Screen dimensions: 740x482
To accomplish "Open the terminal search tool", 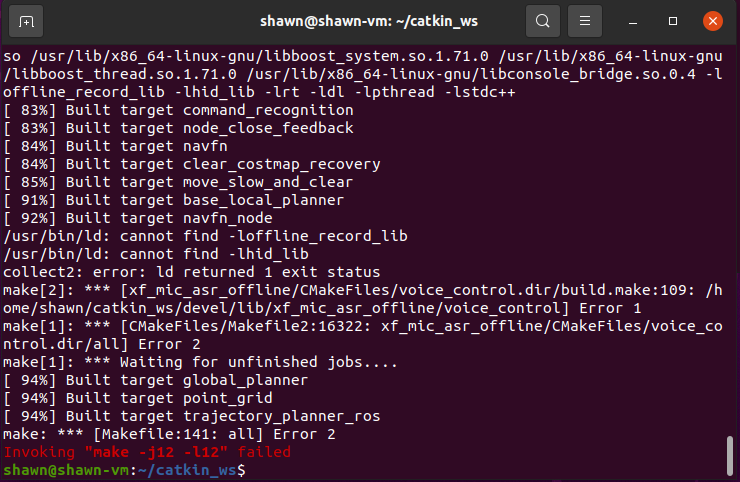I will (543, 21).
